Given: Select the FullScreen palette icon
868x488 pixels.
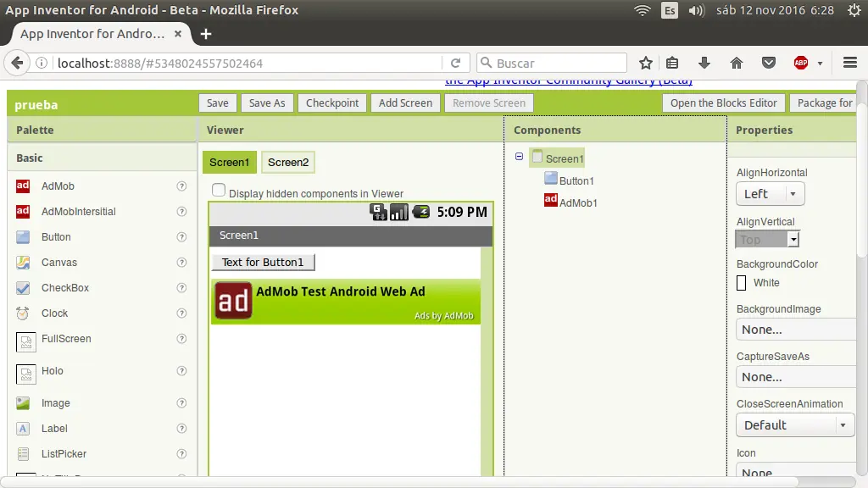Looking at the screenshot, I should [x=25, y=342].
